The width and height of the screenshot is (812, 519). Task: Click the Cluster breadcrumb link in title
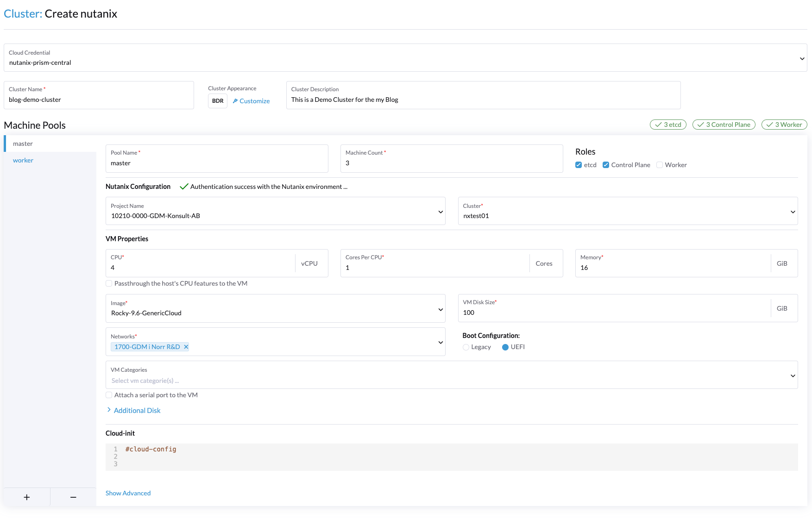(x=23, y=14)
